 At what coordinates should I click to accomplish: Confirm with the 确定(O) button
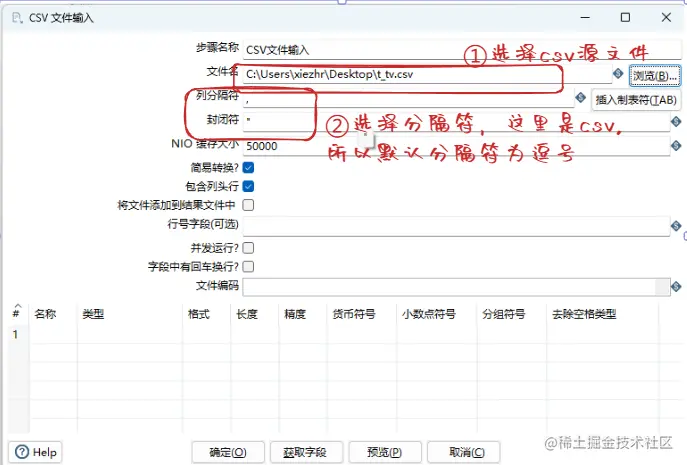pos(228,452)
